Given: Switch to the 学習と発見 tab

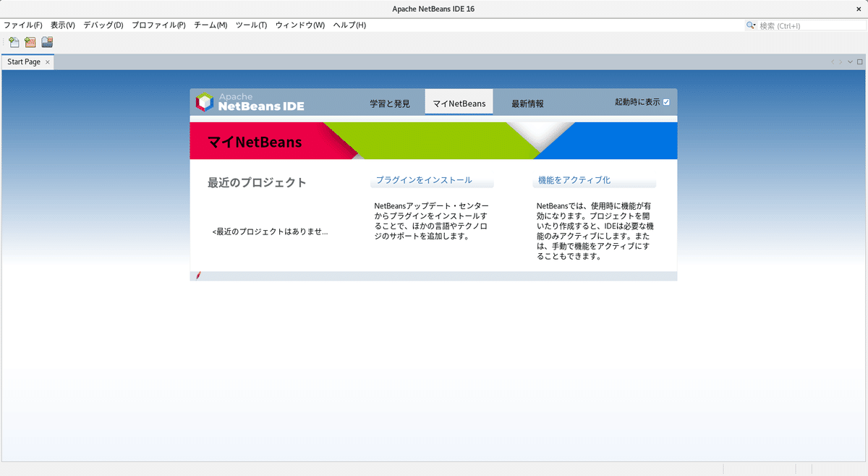Looking at the screenshot, I should (390, 103).
